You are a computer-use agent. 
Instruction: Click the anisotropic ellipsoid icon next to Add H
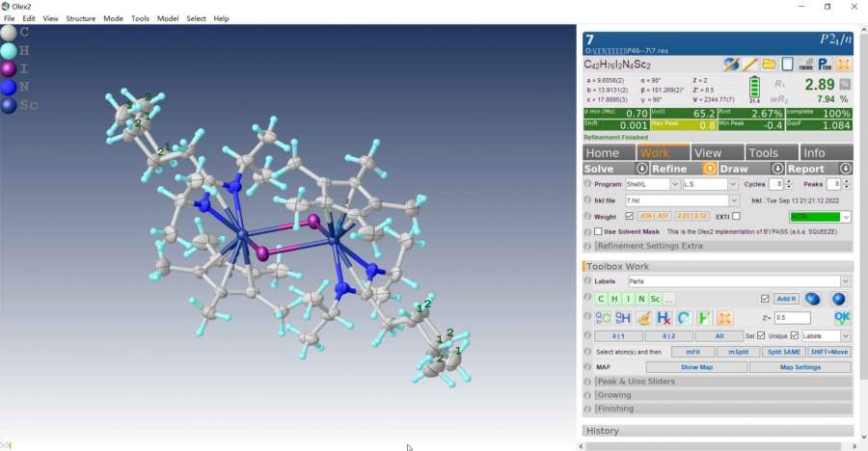click(812, 299)
